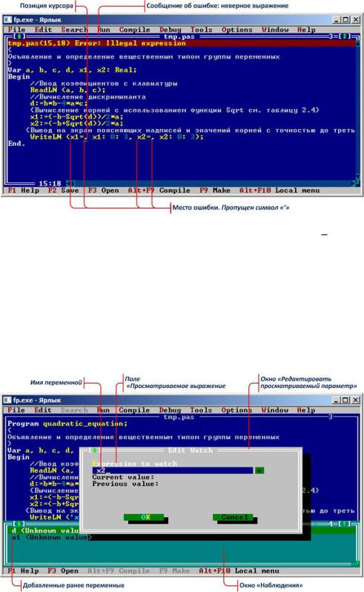The image size is (364, 592).
Task: Click Alt+F9 Compile in top window status bar
Action: pos(159,191)
